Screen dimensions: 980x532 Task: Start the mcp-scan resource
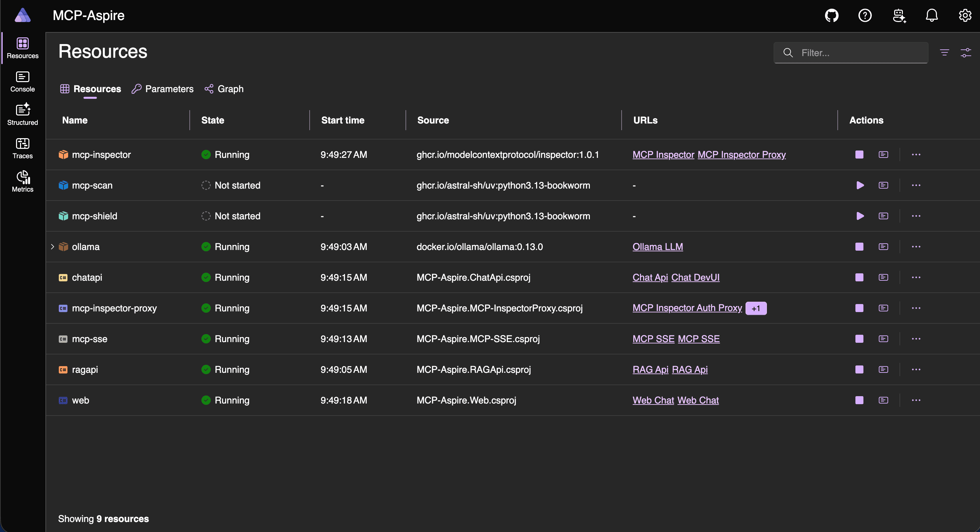click(859, 186)
